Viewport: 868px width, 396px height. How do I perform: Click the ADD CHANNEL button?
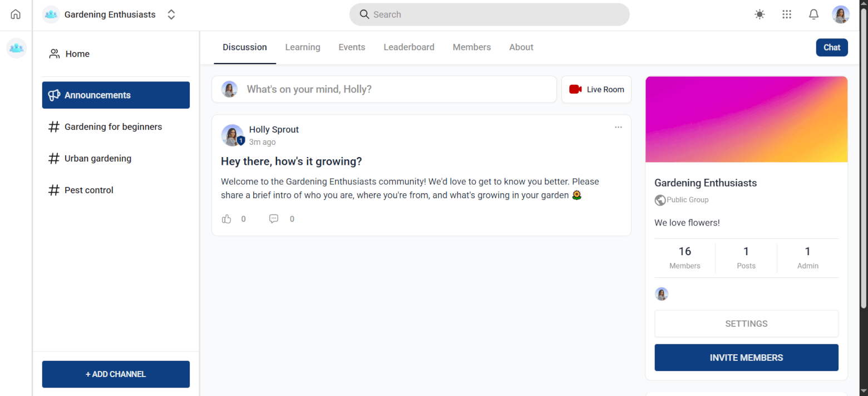pyautogui.click(x=115, y=374)
